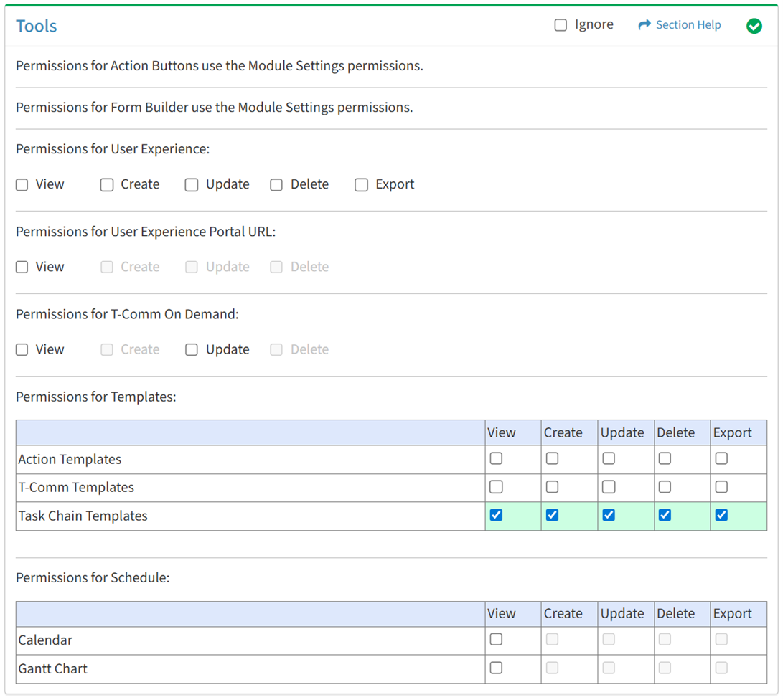Uncheck View for Task Chain Templates
The height and width of the screenshot is (700, 783).
[496, 515]
